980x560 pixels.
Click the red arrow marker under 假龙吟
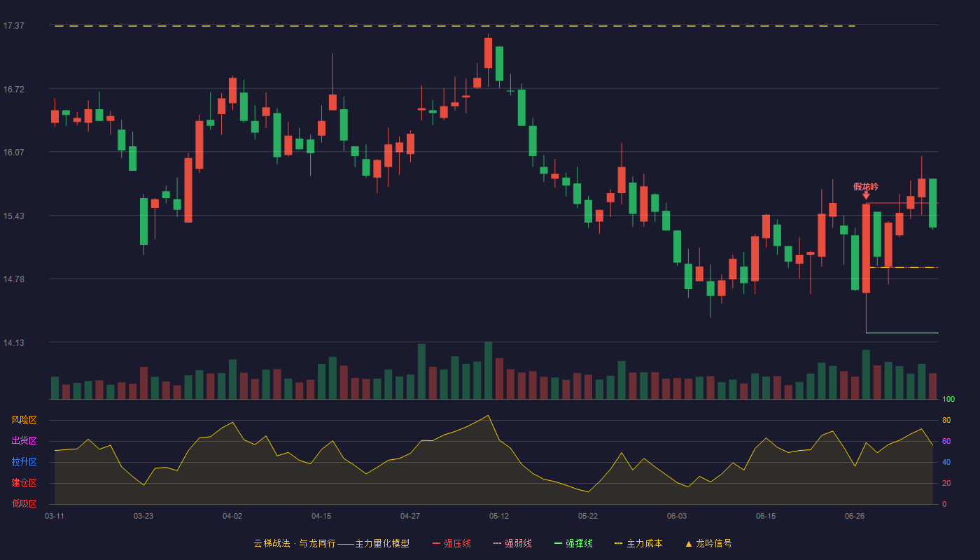(x=866, y=195)
